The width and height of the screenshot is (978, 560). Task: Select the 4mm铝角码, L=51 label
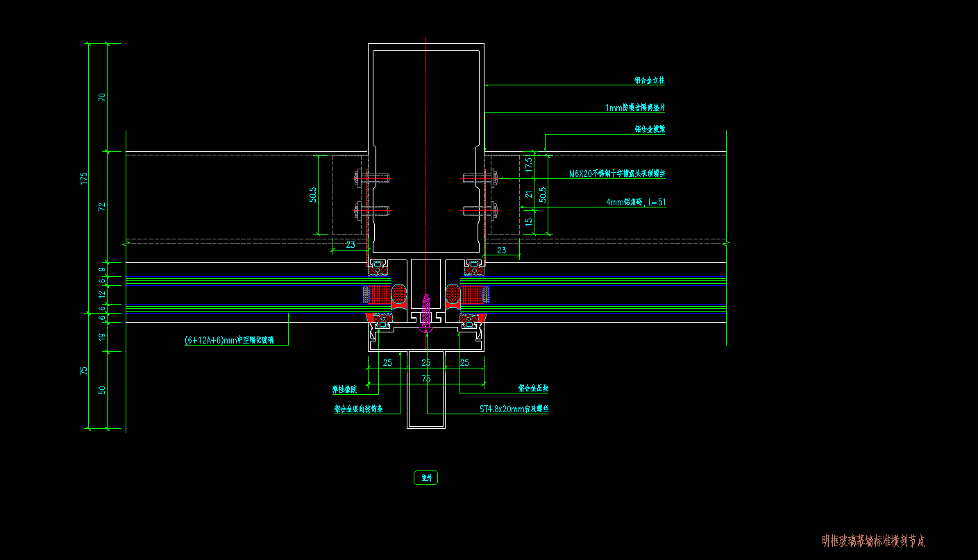(635, 202)
